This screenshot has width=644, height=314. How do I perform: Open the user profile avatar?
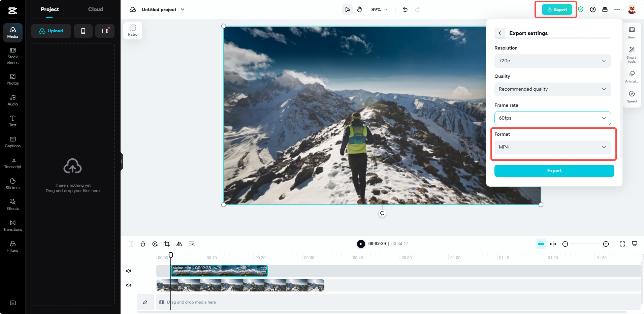point(632,9)
